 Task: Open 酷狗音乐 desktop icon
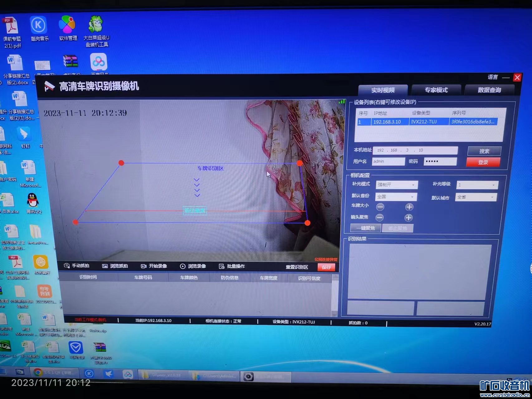point(39,29)
